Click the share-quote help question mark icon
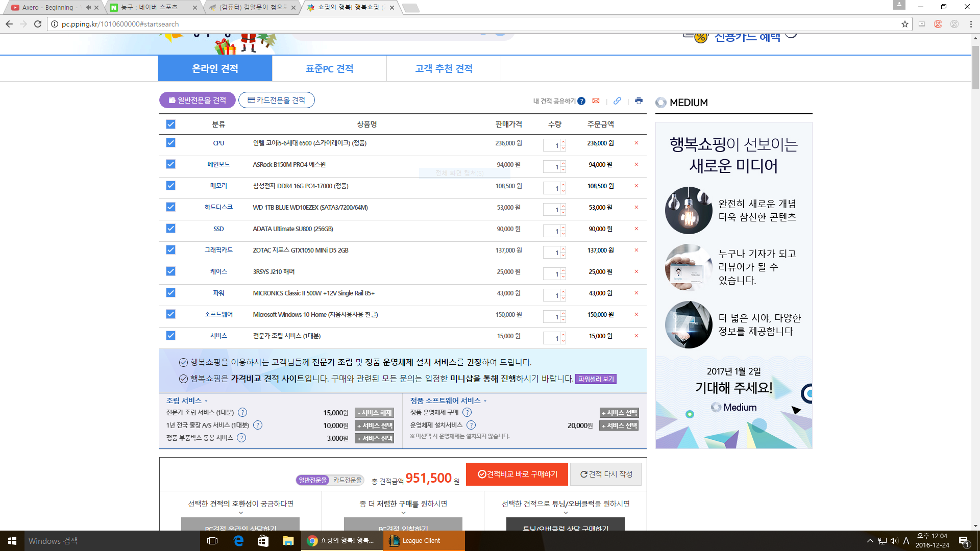Screen dimensions: 980x551 click(581, 101)
